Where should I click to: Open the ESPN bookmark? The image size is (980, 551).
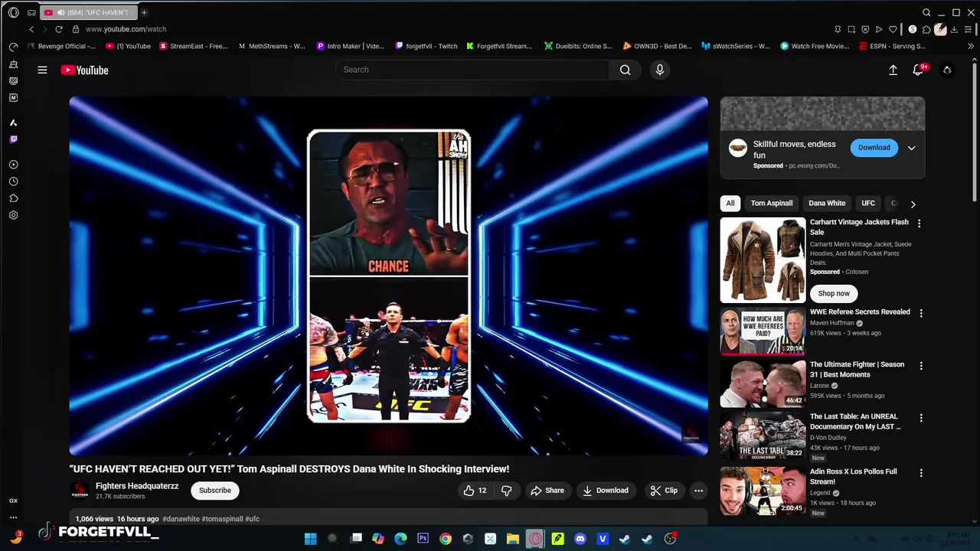[x=892, y=46]
